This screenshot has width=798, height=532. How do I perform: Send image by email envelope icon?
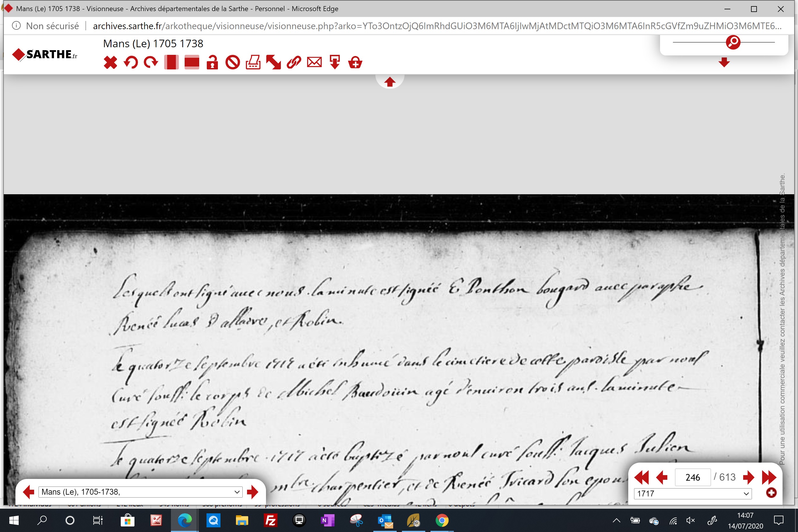click(314, 62)
